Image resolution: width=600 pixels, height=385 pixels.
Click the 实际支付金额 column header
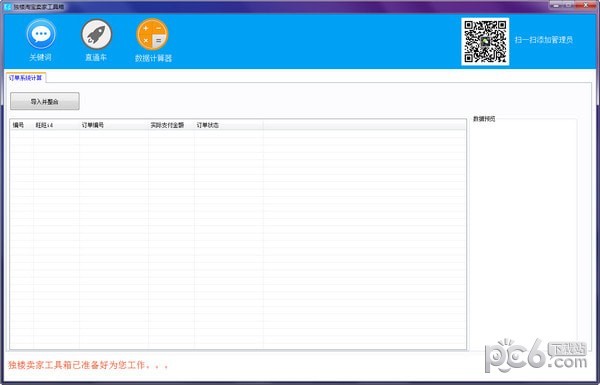pyautogui.click(x=171, y=125)
